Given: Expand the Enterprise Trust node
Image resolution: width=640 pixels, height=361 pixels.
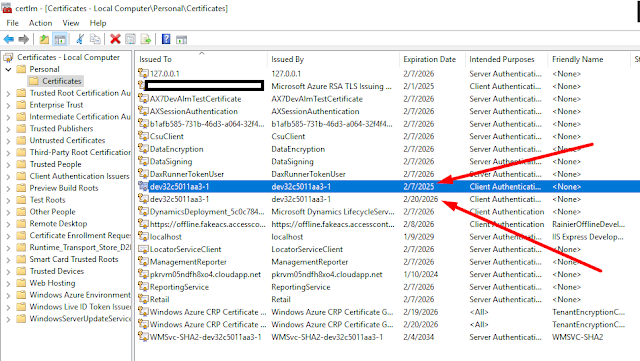Looking at the screenshot, I should coord(8,105).
